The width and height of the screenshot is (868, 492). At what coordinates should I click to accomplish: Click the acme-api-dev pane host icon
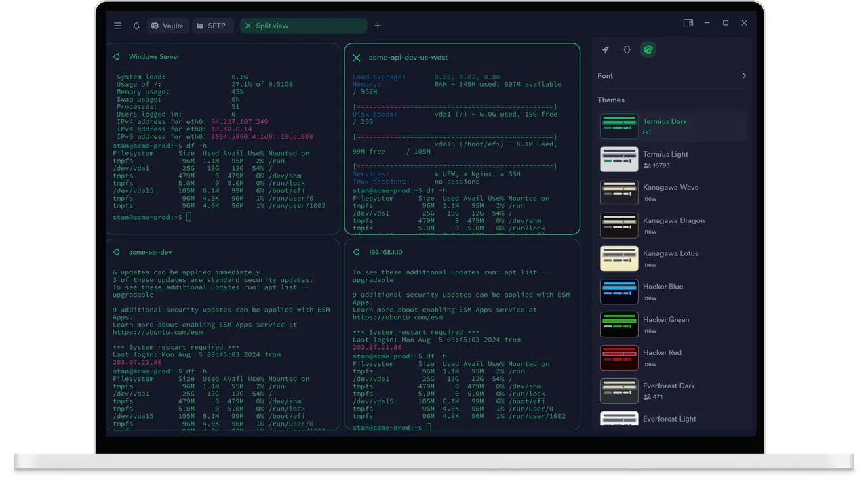(x=117, y=252)
